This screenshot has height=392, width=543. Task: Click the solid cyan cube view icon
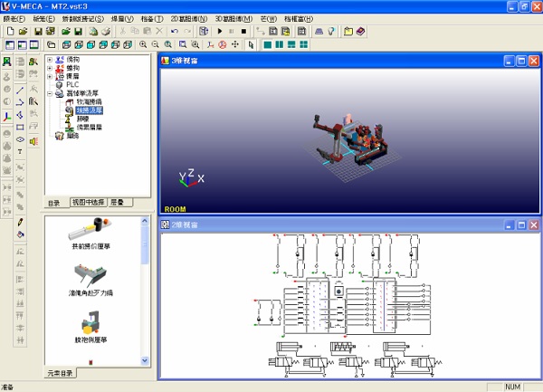tap(90, 44)
